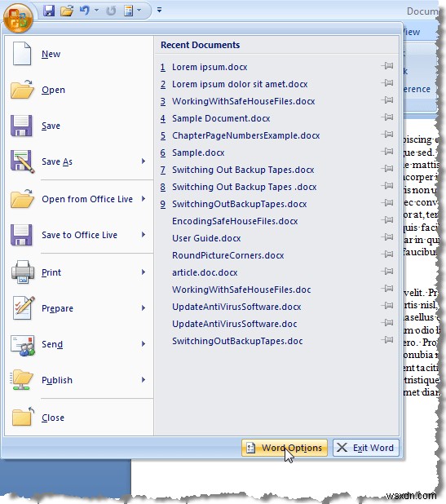
Task: Open Sample.docx from recent documents
Action: [198, 153]
